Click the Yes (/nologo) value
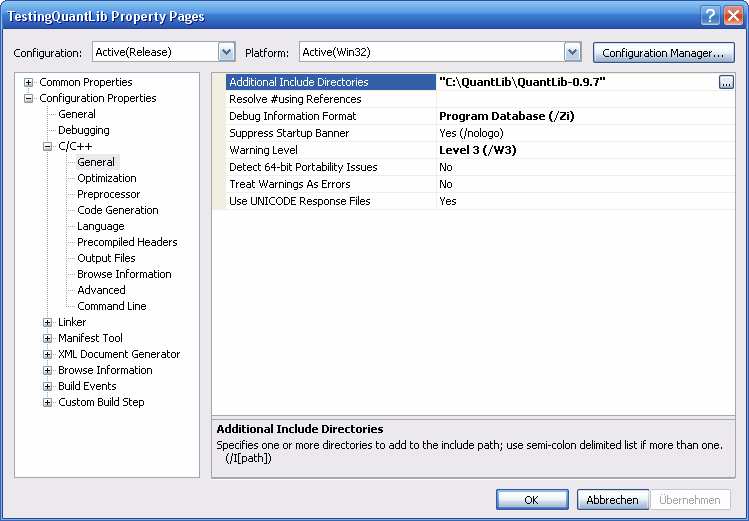Viewport: 749px width, 521px height. [586, 133]
